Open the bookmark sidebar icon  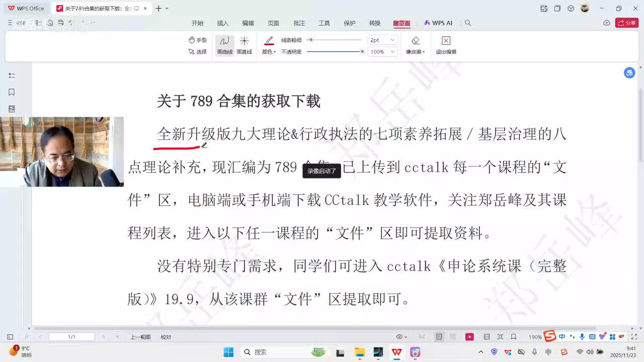tap(12, 92)
